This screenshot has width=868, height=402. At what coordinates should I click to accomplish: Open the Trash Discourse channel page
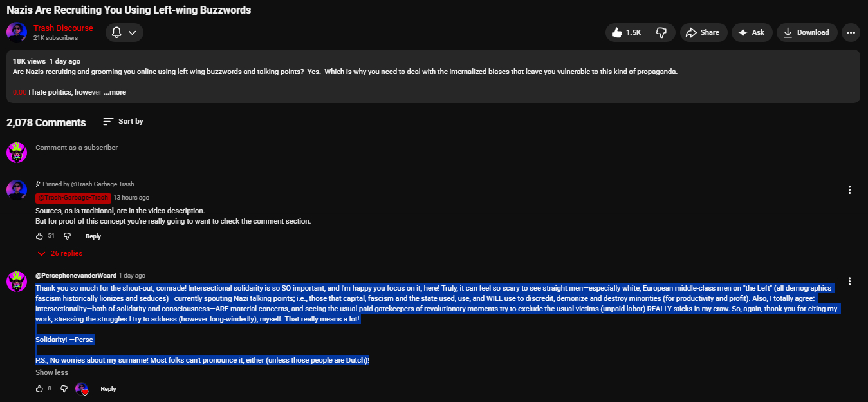pos(63,28)
